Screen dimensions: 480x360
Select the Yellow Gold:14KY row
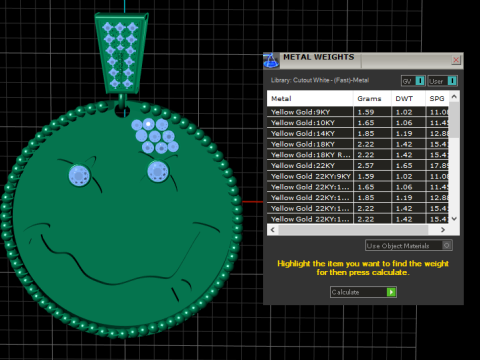(x=358, y=133)
